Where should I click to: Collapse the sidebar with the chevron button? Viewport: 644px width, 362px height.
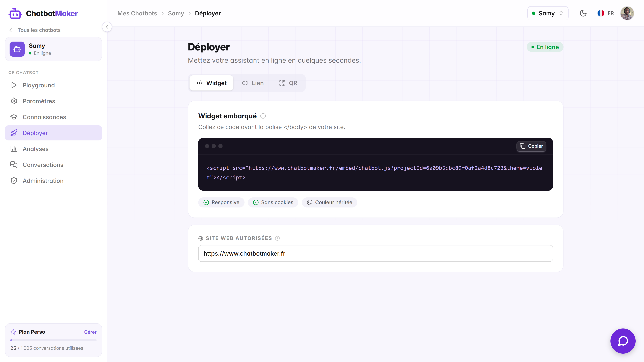107,27
